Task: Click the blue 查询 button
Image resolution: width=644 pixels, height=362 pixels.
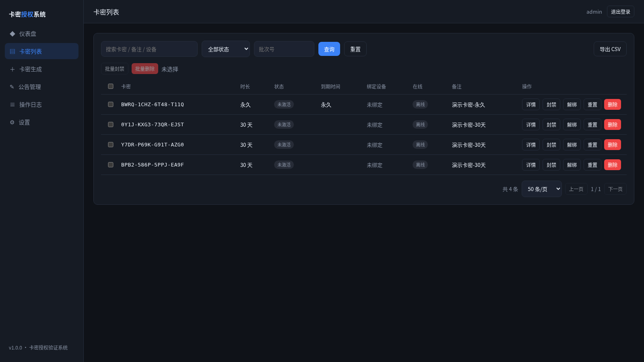Action: [329, 49]
